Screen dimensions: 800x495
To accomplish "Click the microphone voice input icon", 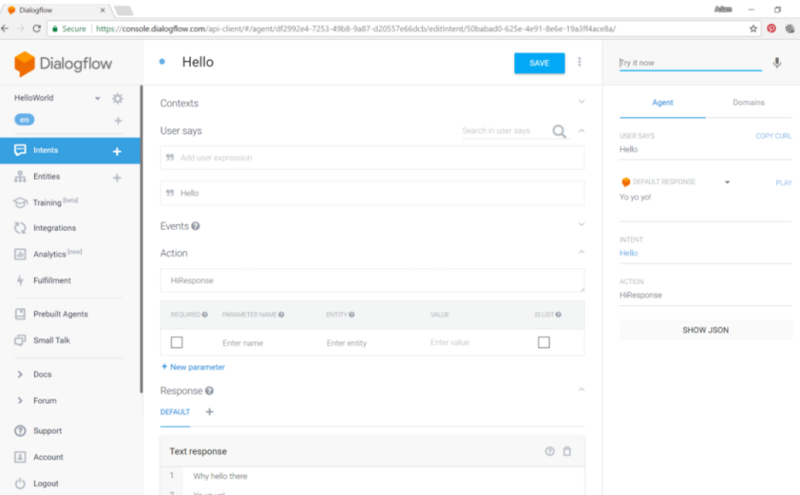I will pos(777,63).
